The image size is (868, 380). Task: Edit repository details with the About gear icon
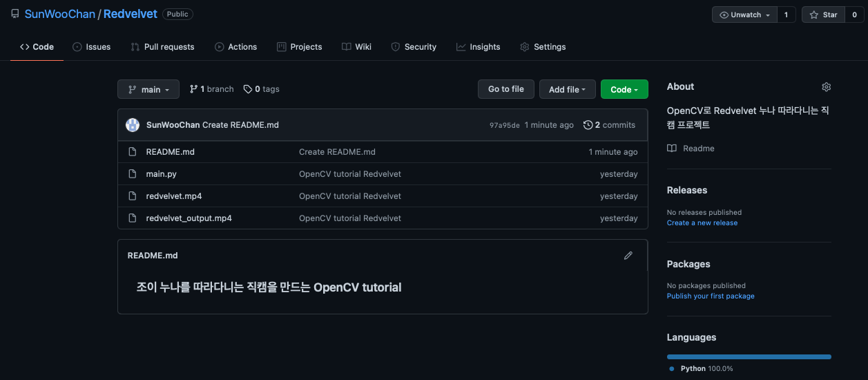(x=827, y=87)
